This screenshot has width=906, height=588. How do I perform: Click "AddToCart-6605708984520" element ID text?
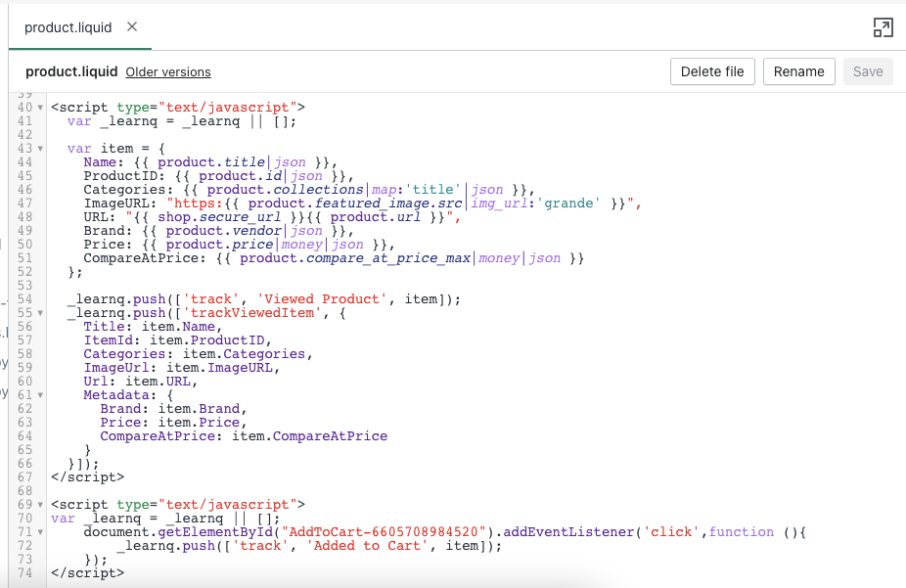384,532
